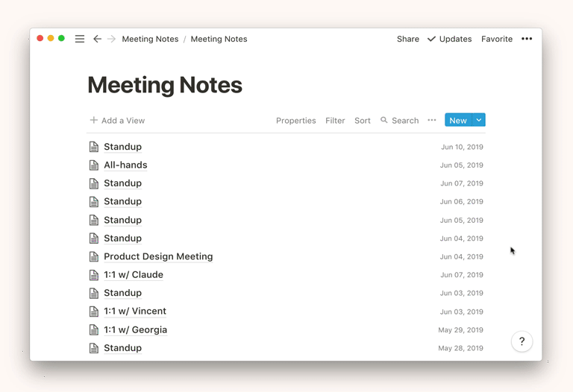This screenshot has width=573, height=392.
Task: Open the Sort options
Action: 363,121
